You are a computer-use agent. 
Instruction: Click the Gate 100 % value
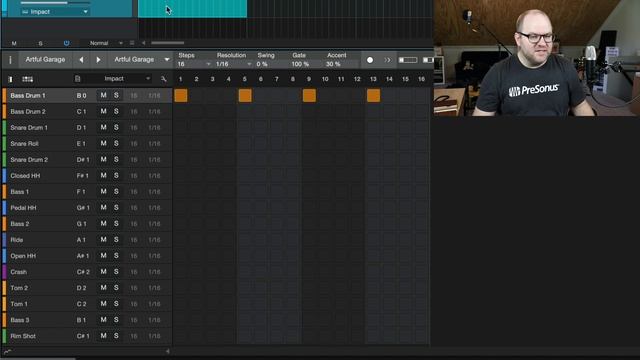tap(300, 64)
